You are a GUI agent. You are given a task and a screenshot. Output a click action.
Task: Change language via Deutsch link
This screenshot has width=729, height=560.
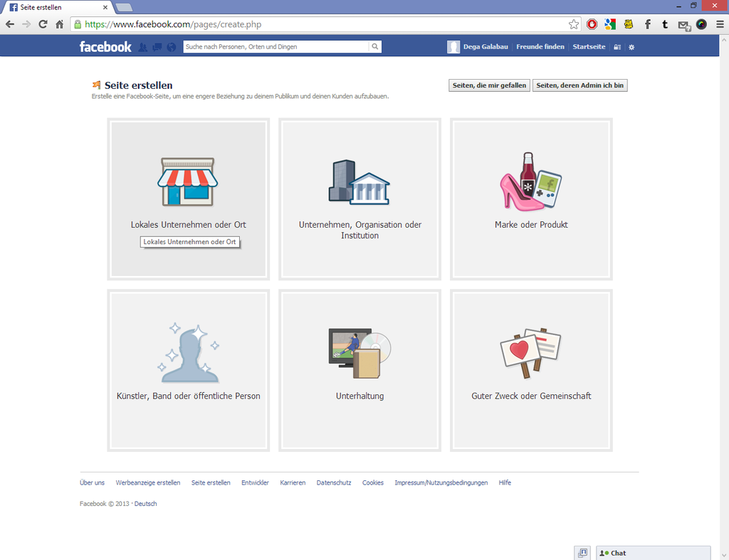point(145,504)
